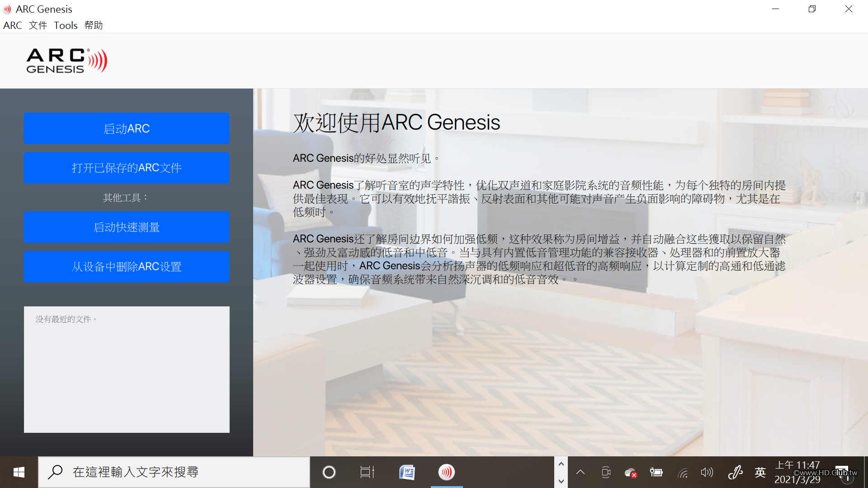Click the Windows taskbar search box
This screenshot has height=488, width=868.
[174, 472]
